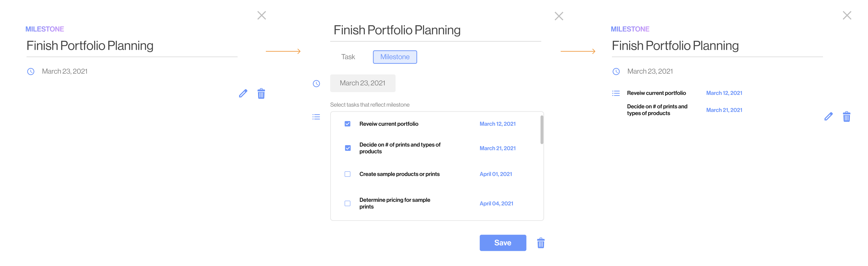Check Create sample products or prints
This screenshot has height=266, width=868.
pyautogui.click(x=347, y=174)
